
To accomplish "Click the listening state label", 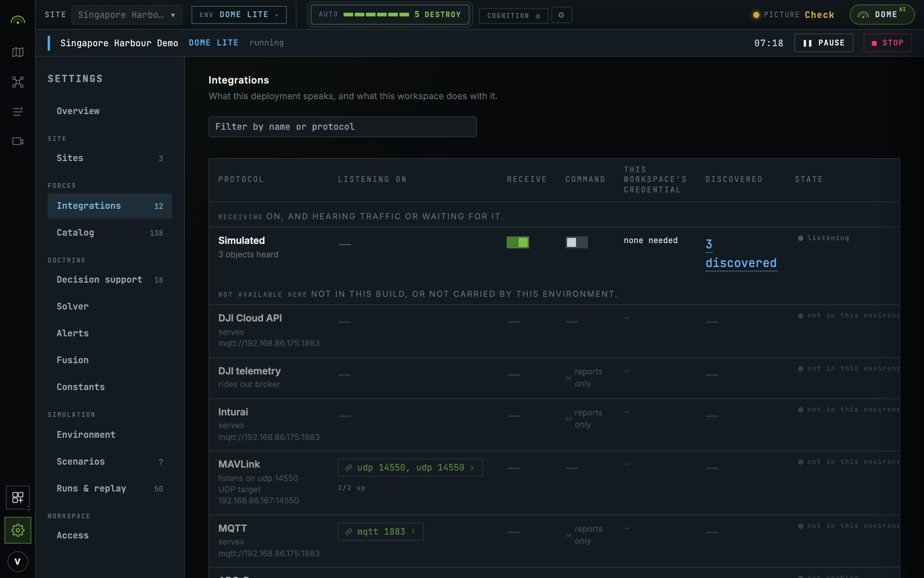I will 828,238.
